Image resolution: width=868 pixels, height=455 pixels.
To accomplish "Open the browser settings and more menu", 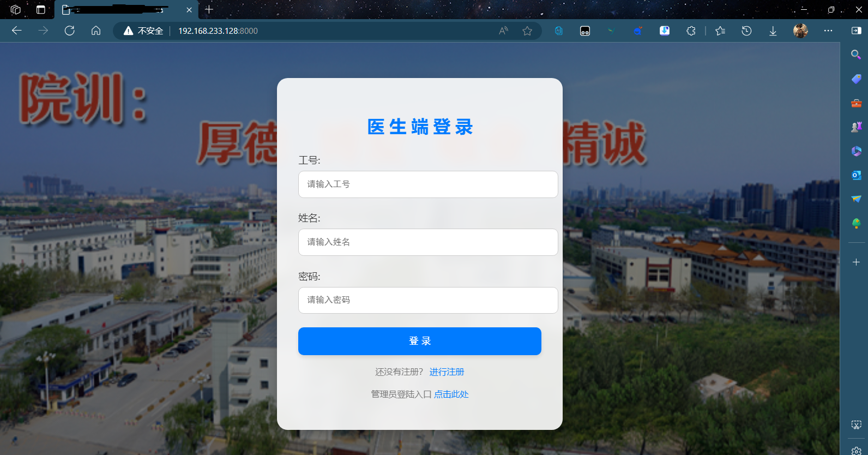I will pos(828,31).
